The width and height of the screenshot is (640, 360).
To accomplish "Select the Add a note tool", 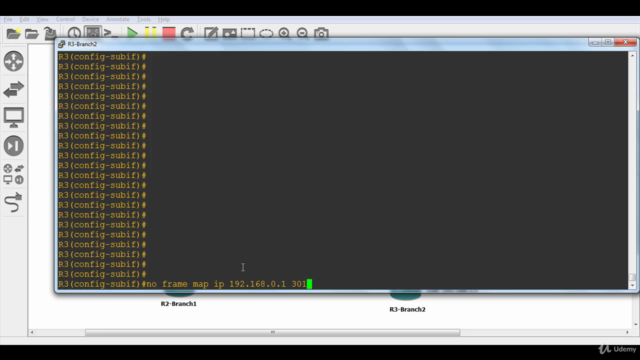I will [x=211, y=33].
